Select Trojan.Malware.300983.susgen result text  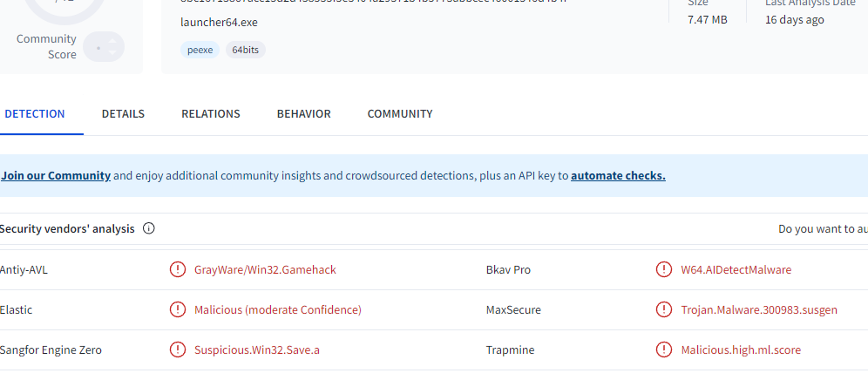(759, 309)
